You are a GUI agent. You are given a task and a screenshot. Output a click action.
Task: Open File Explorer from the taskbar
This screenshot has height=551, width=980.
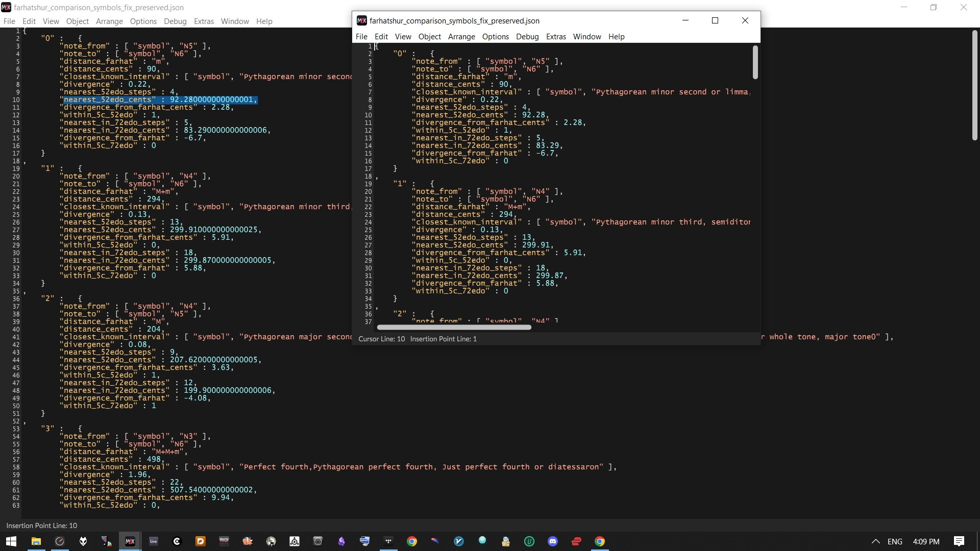tap(36, 541)
